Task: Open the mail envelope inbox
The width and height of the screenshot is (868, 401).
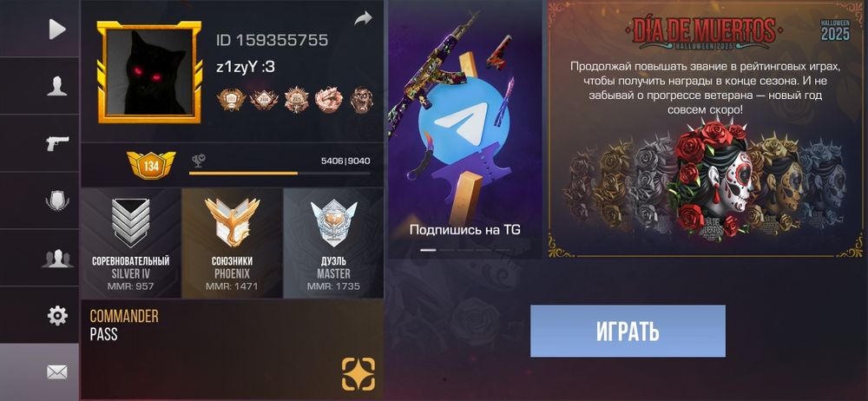Action: point(57,372)
